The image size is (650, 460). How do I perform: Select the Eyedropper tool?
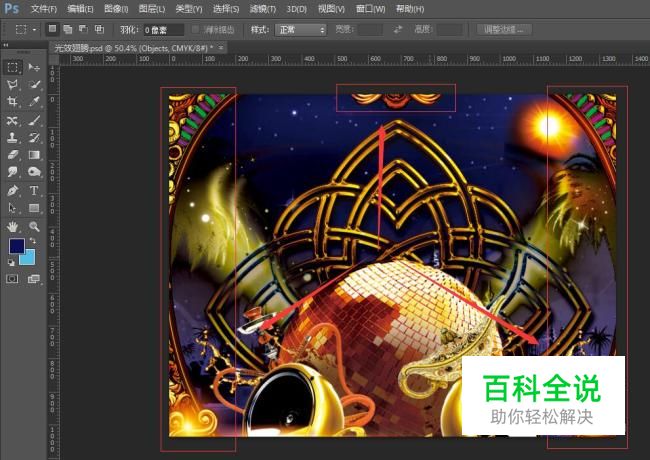pos(34,102)
